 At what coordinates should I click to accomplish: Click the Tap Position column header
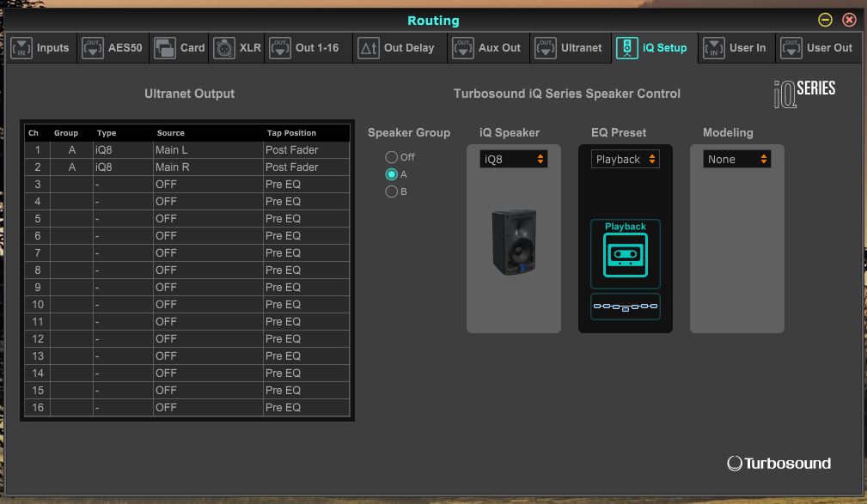click(x=292, y=133)
